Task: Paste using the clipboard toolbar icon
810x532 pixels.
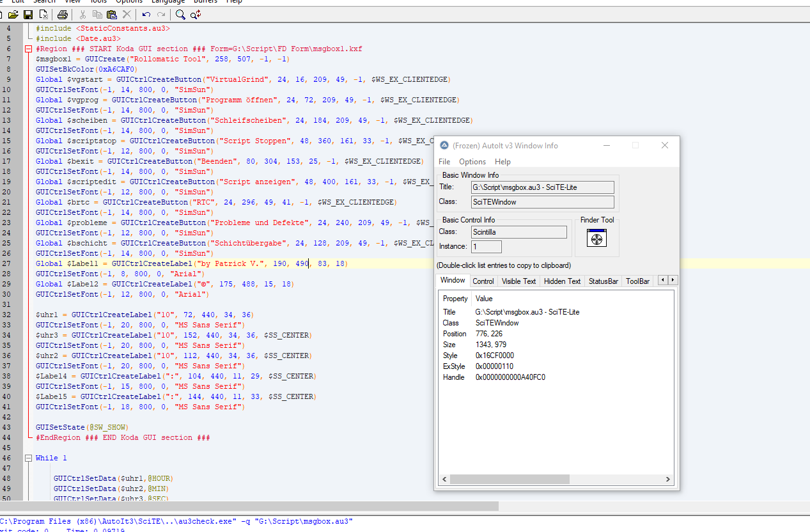Action: 112,14
